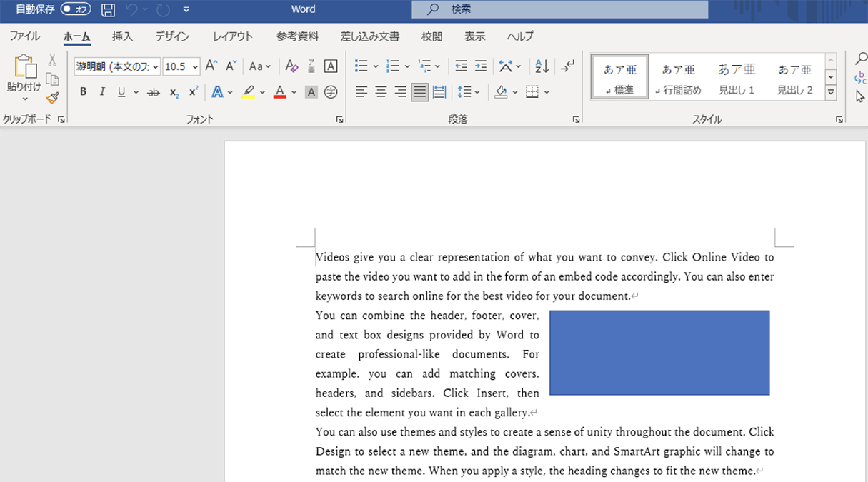Toggle bold formatting
868x482 pixels.
(x=83, y=92)
